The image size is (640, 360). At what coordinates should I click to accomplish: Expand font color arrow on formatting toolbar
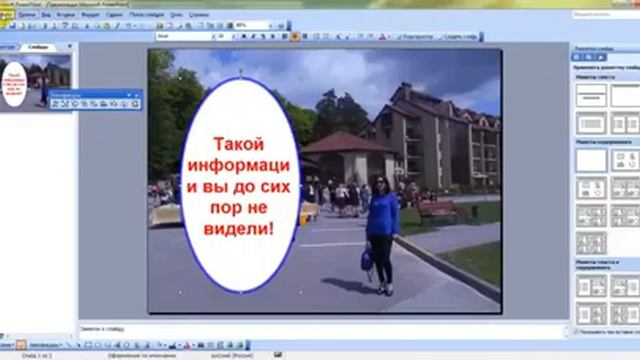(388, 36)
